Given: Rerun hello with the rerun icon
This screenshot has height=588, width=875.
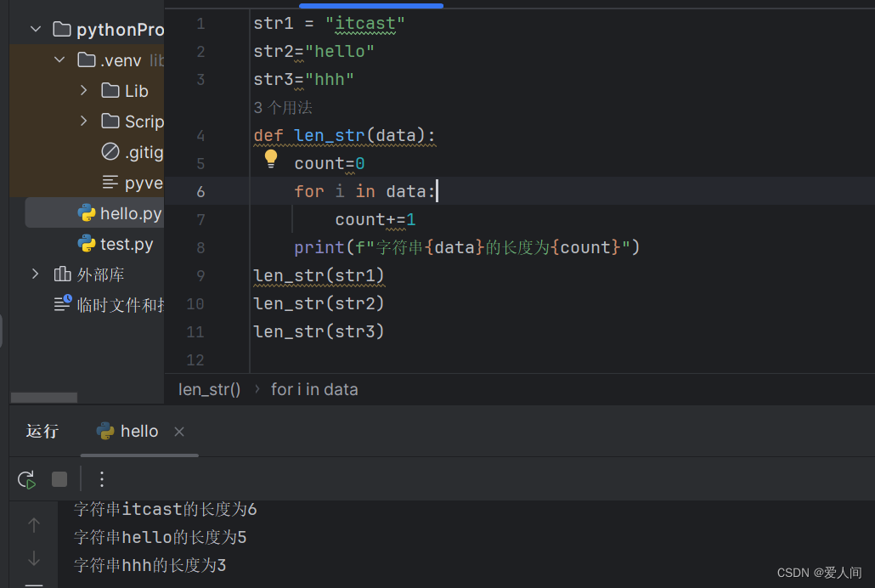Looking at the screenshot, I should coord(26,480).
